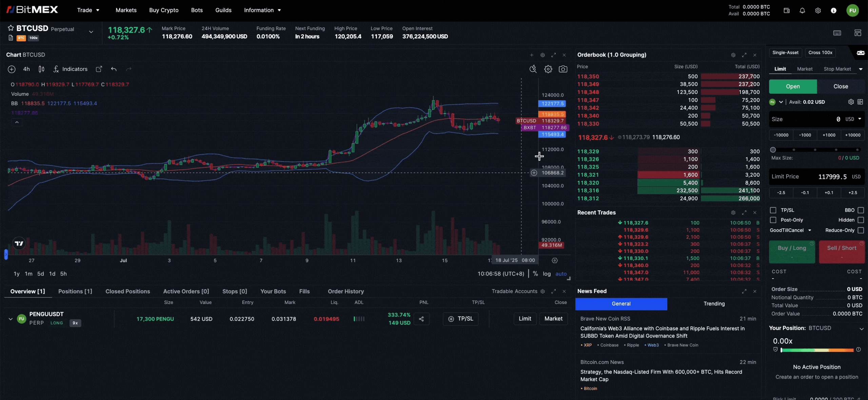
Task: Tick the Post-Only checkbox
Action: click(773, 220)
